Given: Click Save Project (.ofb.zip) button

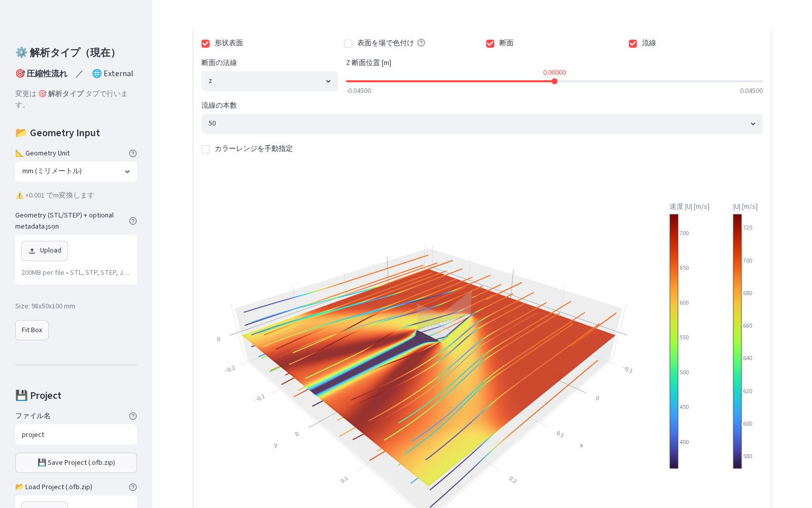Looking at the screenshot, I should point(76,463).
